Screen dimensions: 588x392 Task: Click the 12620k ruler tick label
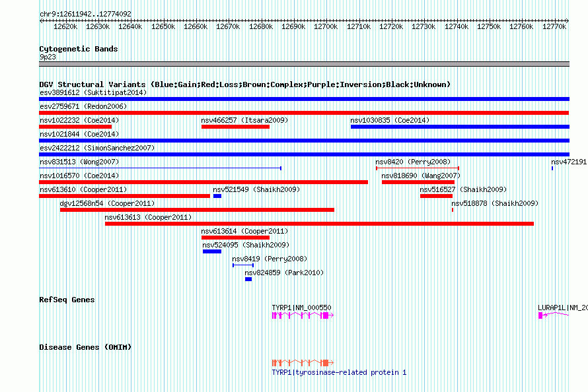click(65, 26)
